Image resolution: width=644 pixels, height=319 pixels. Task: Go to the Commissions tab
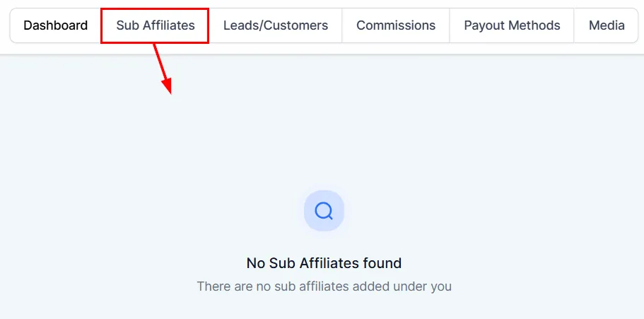(x=396, y=25)
